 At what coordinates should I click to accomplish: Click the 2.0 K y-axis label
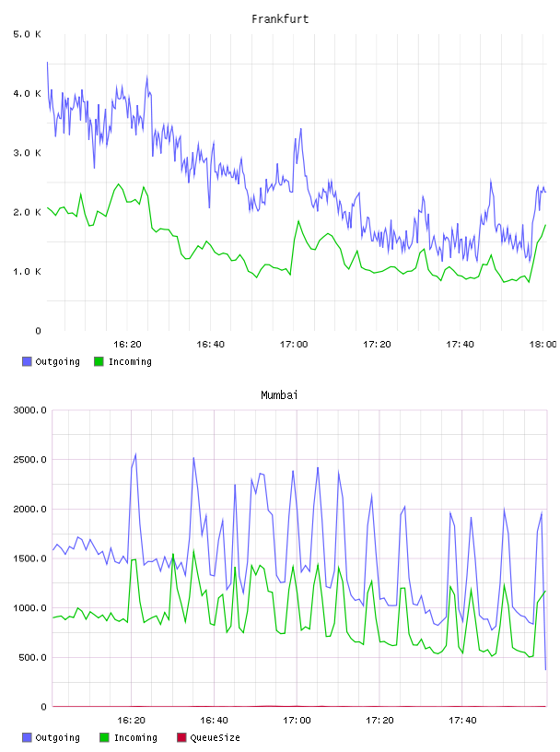[x=27, y=212]
